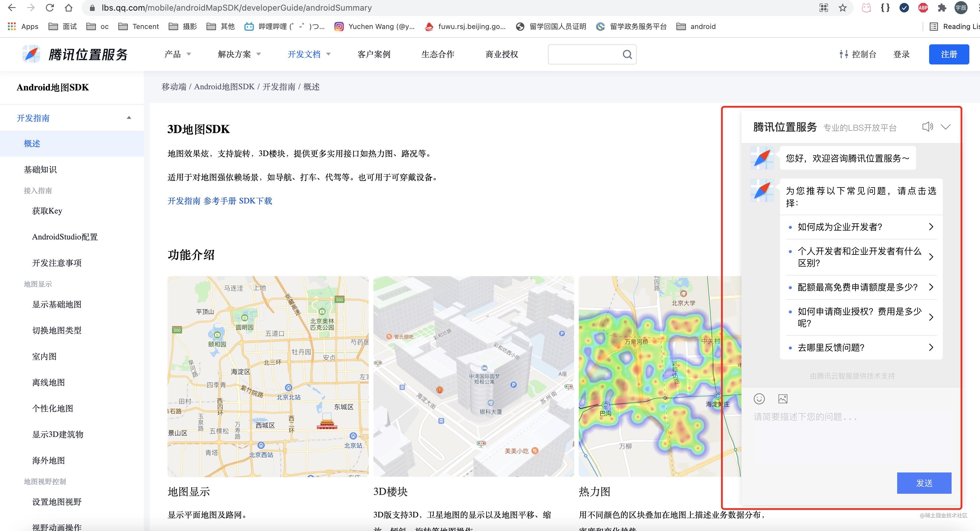Select 获取Key in the sidebar

pyautogui.click(x=47, y=211)
